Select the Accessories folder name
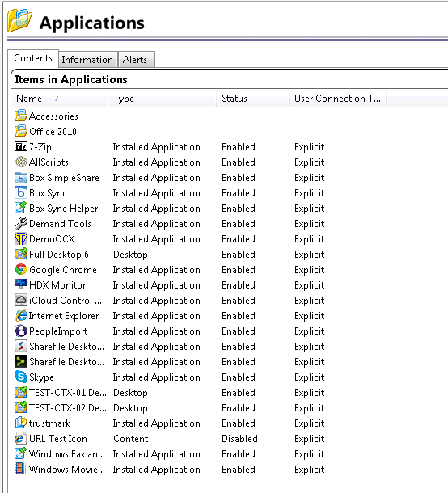This screenshot has width=448, height=493. pos(54,116)
